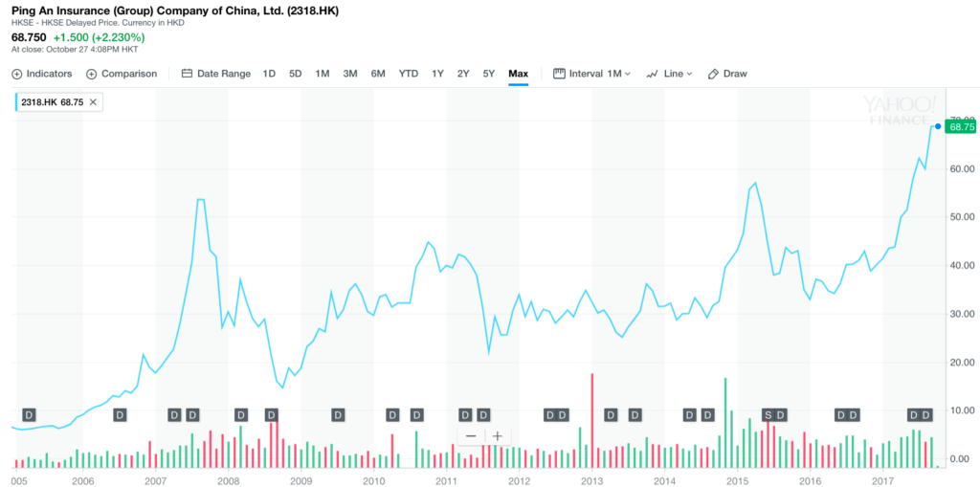Select the 3M range tab
This screenshot has height=487, width=980.
click(350, 74)
